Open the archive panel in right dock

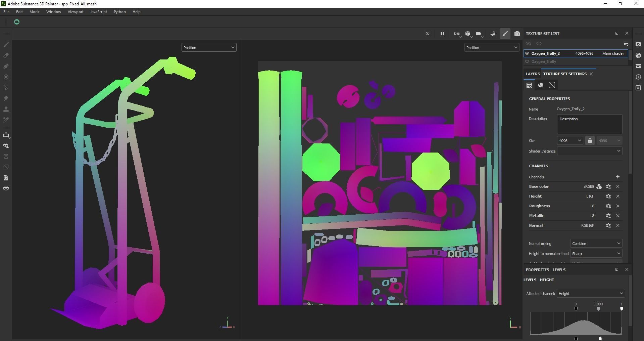pos(638,66)
